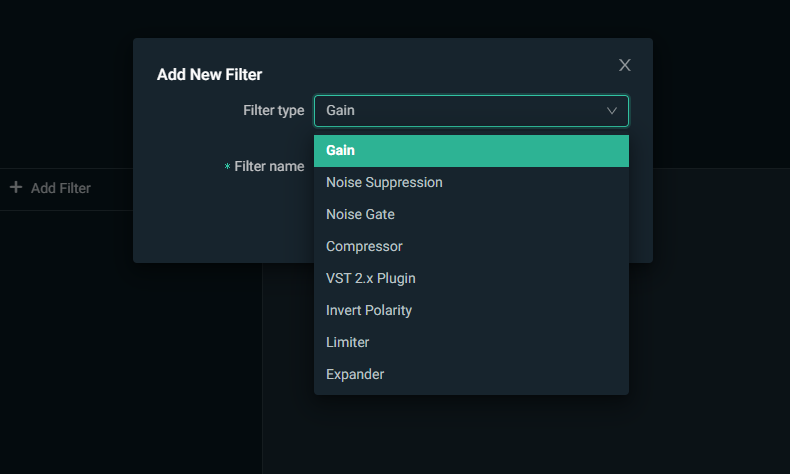Close the Add New Filter dialog
Image resolution: width=790 pixels, height=474 pixels.
point(625,65)
